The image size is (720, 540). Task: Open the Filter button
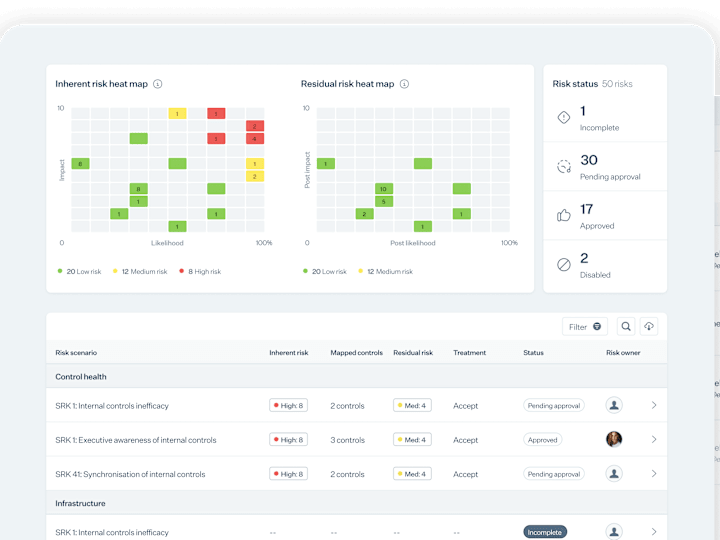point(585,326)
